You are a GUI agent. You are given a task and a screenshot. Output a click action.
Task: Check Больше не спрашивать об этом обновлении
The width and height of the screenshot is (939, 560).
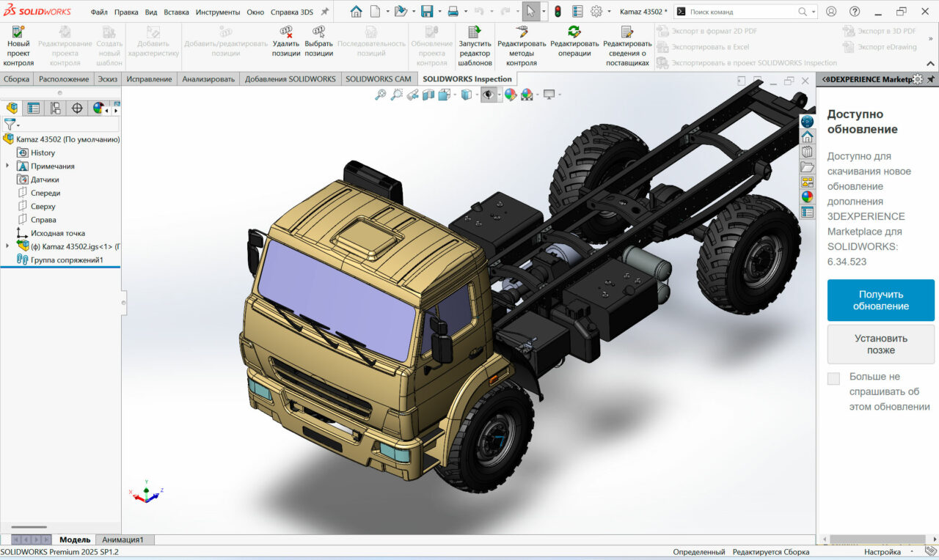(833, 379)
